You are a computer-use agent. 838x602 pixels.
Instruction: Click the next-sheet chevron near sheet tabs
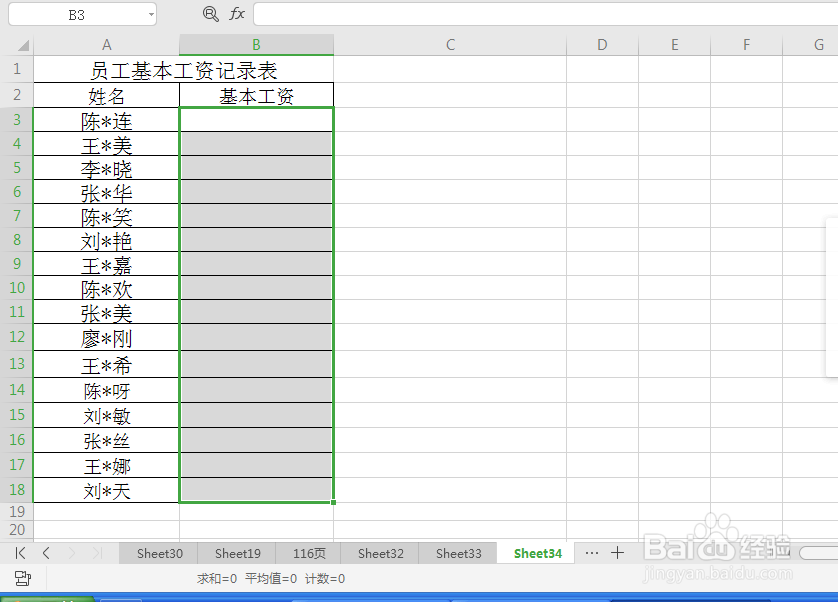70,552
